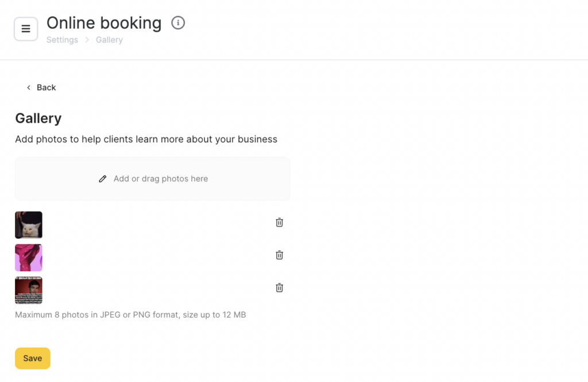The image size is (588, 382).
Task: Click 'Add or drag photos here' text
Action: tap(161, 179)
